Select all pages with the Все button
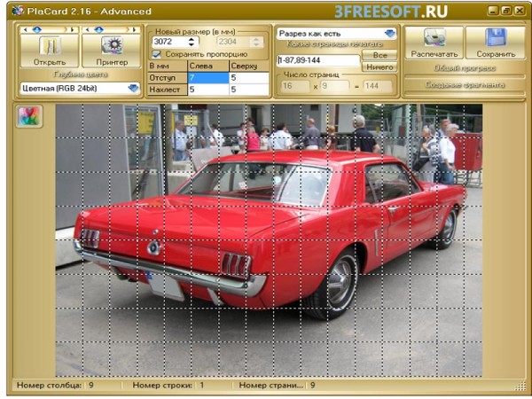This screenshot has width=532, height=399. 379,55
